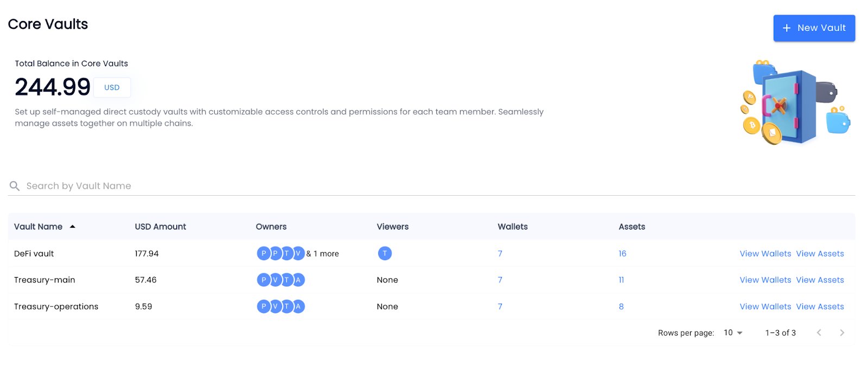View Assets for Treasury-operations

(820, 306)
